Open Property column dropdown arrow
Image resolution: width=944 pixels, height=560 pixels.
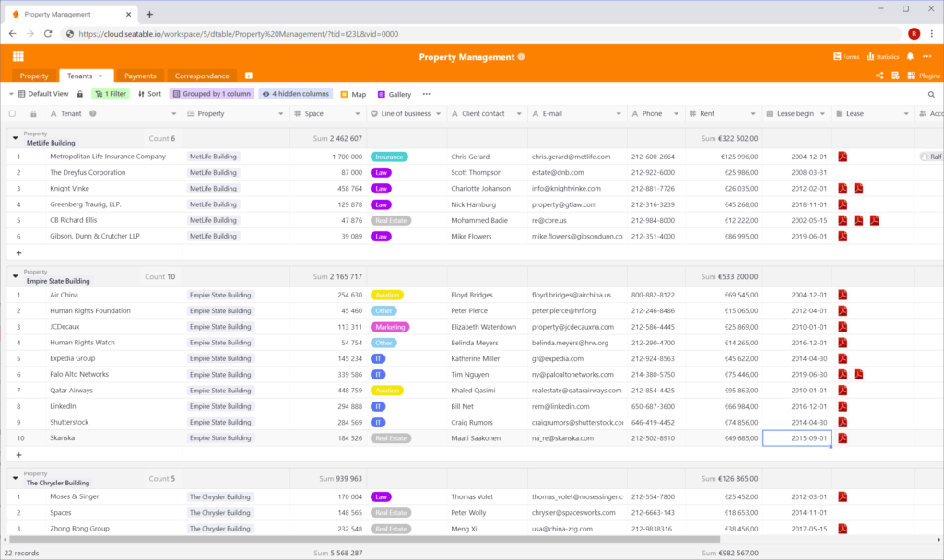click(280, 113)
